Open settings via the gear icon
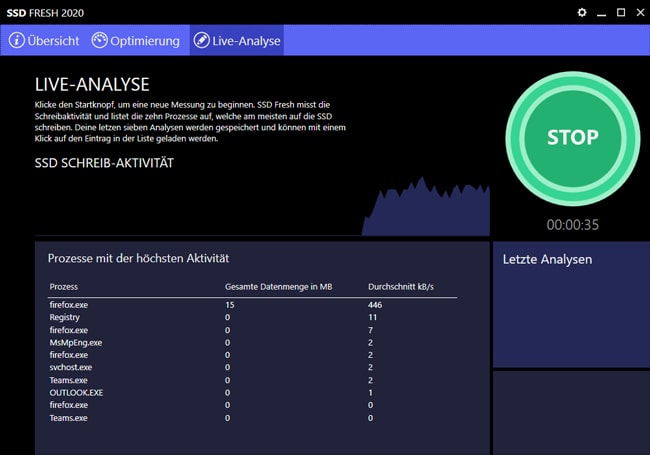 click(x=583, y=12)
